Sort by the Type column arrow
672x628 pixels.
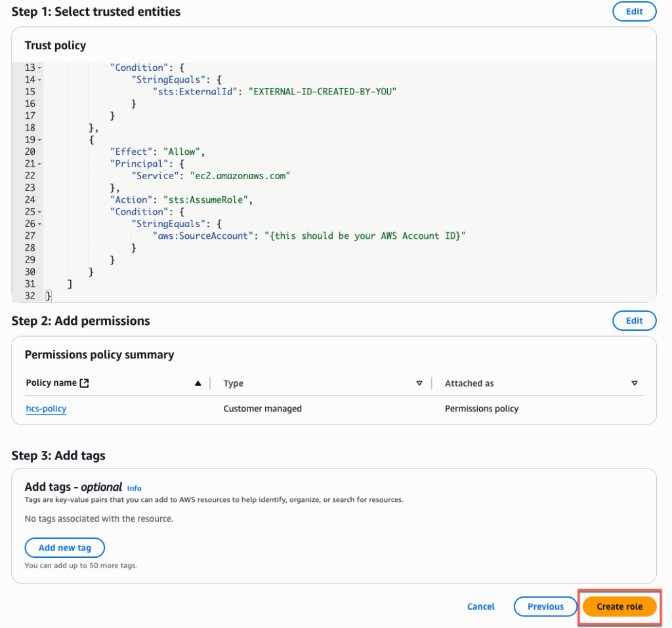tap(419, 383)
